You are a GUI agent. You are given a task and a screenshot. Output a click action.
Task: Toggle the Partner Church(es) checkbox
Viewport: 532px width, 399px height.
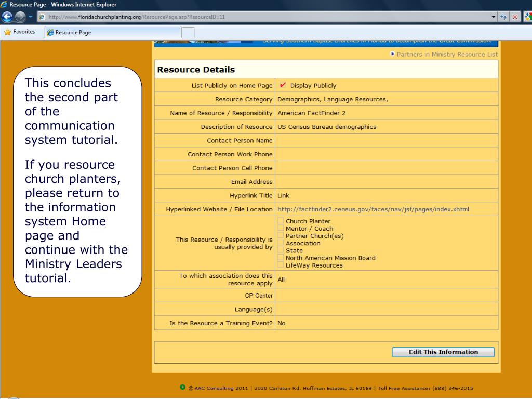pyautogui.click(x=281, y=235)
